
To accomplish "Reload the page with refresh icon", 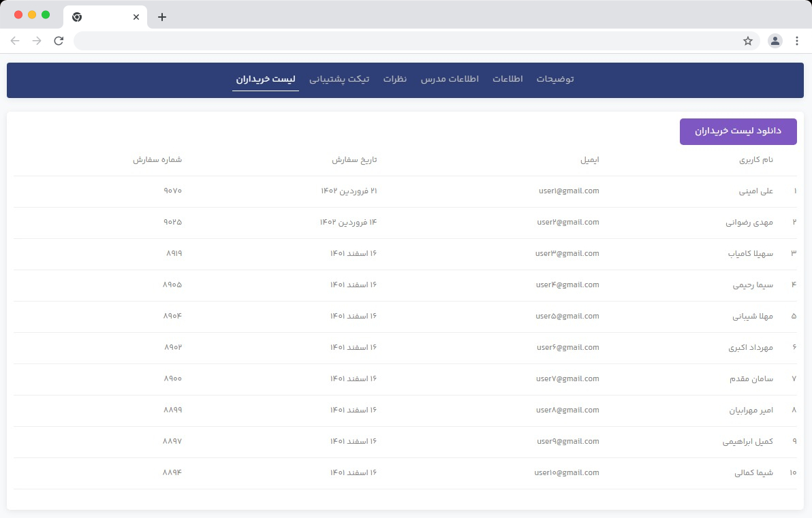I will point(59,41).
